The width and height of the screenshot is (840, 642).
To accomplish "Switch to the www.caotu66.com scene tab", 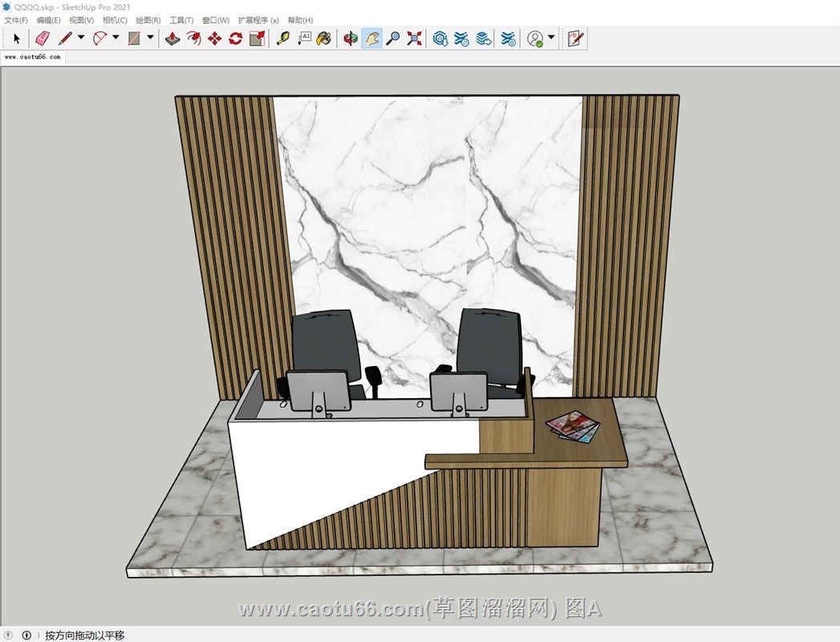I will [32, 58].
